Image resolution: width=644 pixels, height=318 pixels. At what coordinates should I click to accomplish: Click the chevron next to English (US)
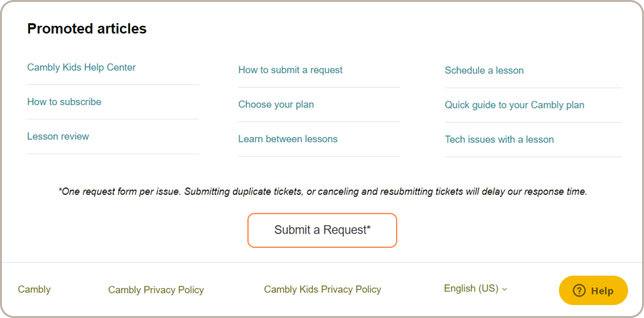(505, 289)
